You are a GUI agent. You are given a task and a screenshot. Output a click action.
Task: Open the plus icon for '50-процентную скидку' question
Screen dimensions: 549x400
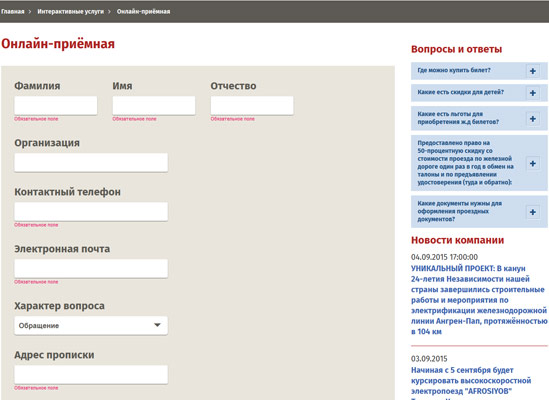[533, 163]
